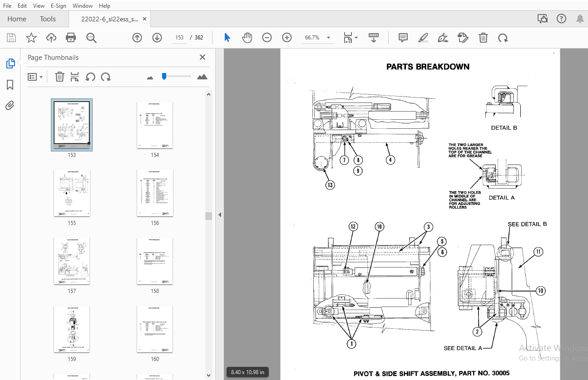Open the find text magnifier tool

(x=91, y=38)
